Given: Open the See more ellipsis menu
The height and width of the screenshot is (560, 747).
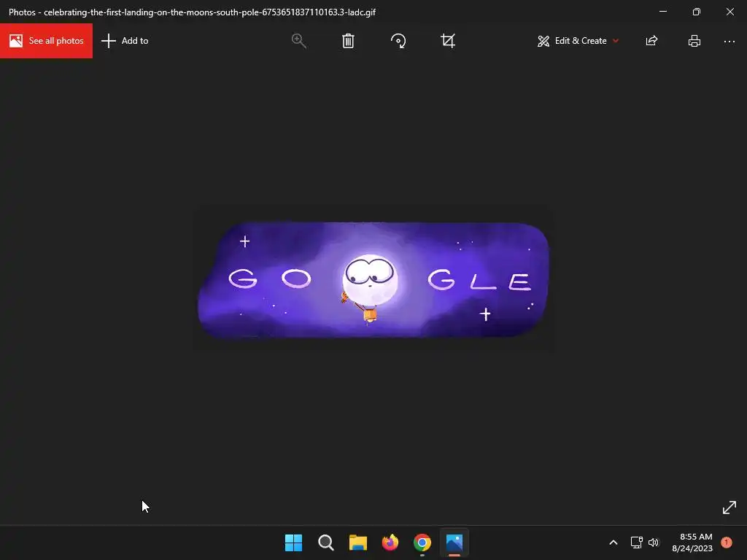Looking at the screenshot, I should tap(729, 42).
